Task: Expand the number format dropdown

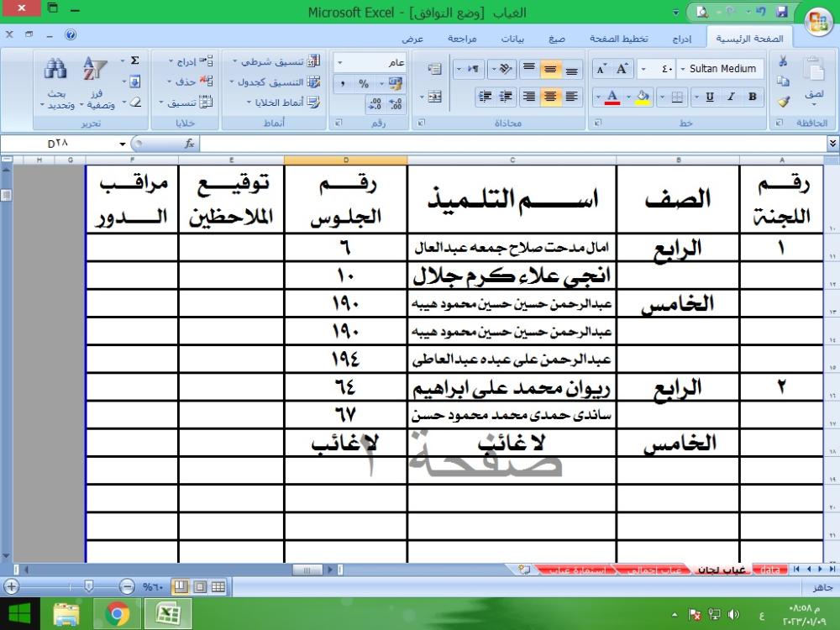Action: pyautogui.click(x=340, y=63)
